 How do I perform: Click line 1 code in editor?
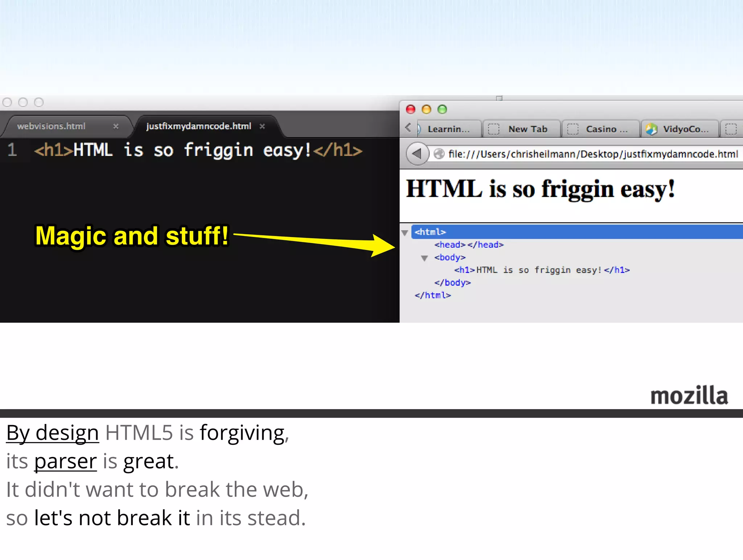198,151
